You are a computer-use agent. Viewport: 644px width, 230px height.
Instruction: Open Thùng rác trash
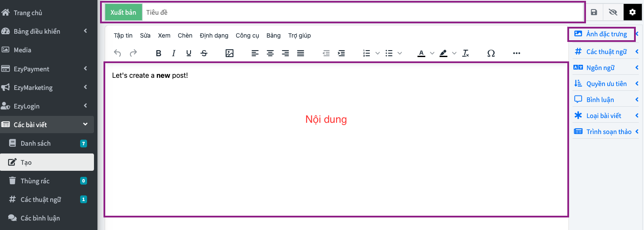47,181
